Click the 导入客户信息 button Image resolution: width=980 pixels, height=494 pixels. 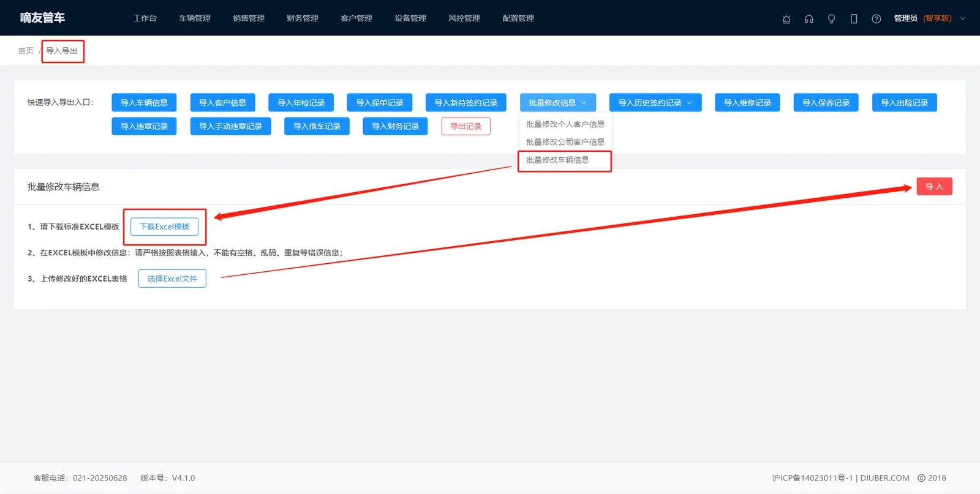(222, 103)
